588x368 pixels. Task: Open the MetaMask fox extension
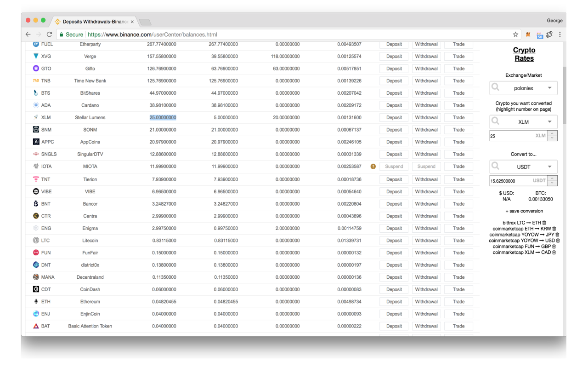point(528,34)
